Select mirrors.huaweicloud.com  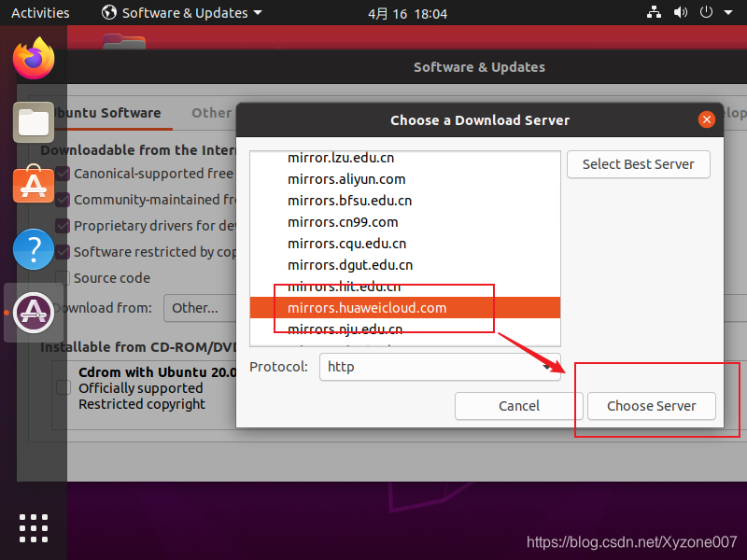coord(405,308)
